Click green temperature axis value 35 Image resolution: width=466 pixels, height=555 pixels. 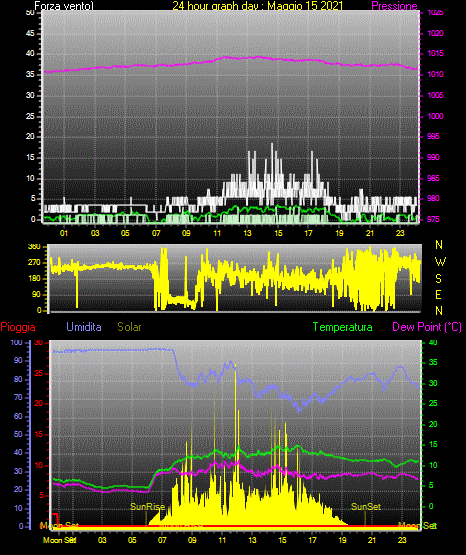coord(433,362)
